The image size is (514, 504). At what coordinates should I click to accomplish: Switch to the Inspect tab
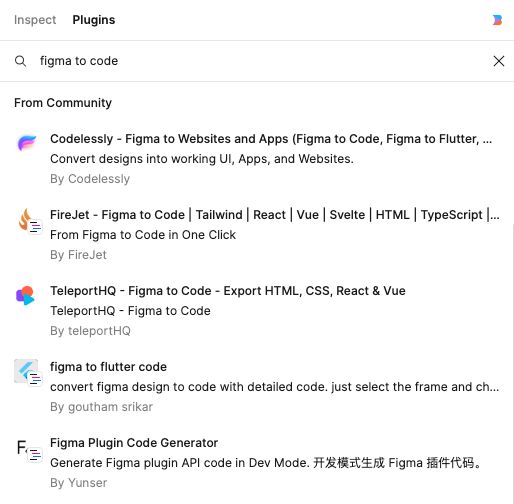(35, 20)
